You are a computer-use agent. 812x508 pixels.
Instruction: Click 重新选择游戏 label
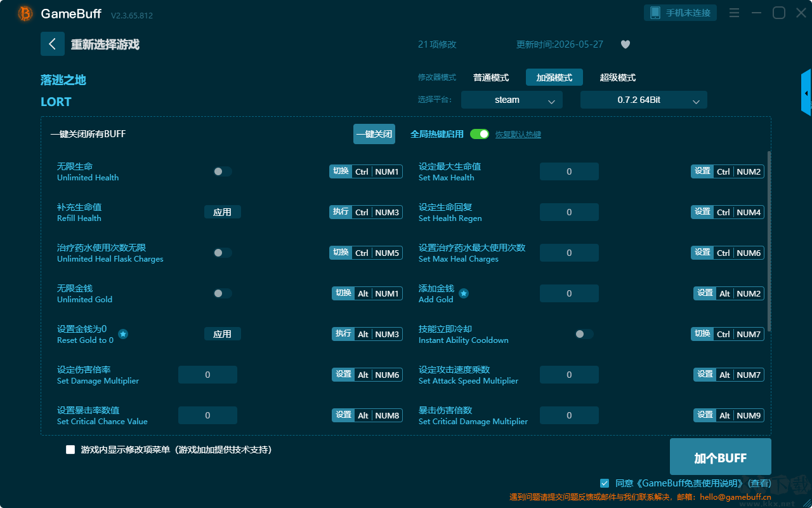point(105,44)
